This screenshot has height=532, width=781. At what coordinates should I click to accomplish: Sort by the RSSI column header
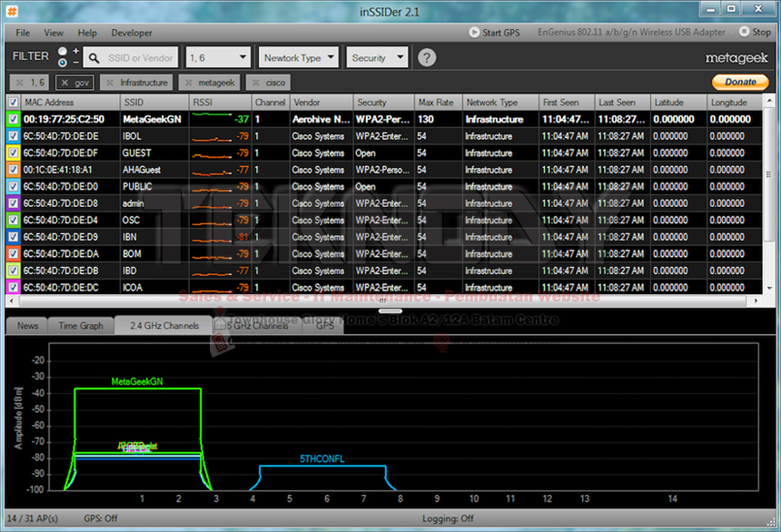pyautogui.click(x=221, y=103)
